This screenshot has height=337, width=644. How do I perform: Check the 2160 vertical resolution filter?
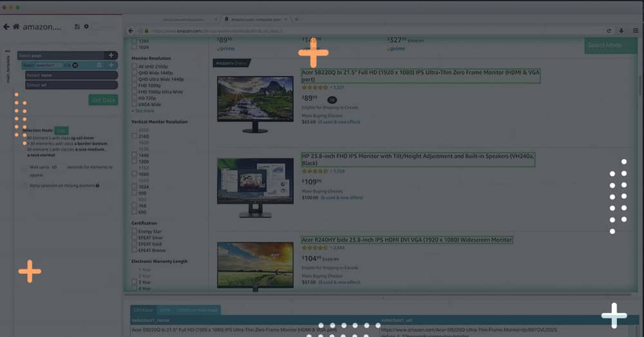tap(135, 136)
